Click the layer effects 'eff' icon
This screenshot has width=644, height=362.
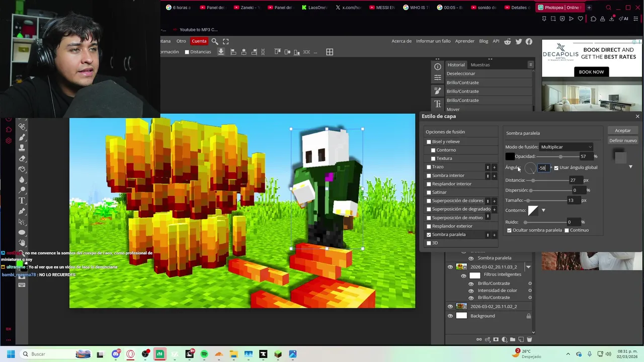pyautogui.click(x=488, y=339)
